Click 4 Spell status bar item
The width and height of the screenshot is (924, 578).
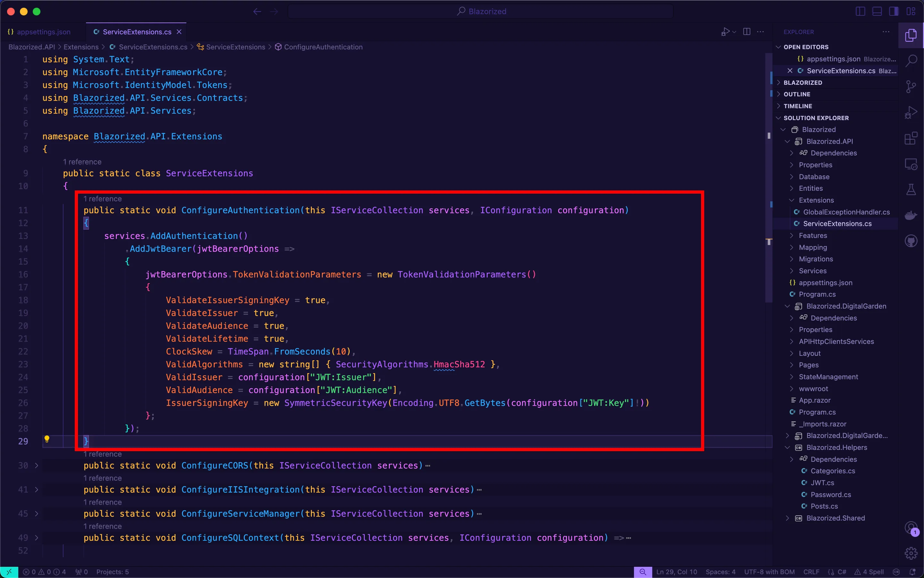click(x=869, y=572)
